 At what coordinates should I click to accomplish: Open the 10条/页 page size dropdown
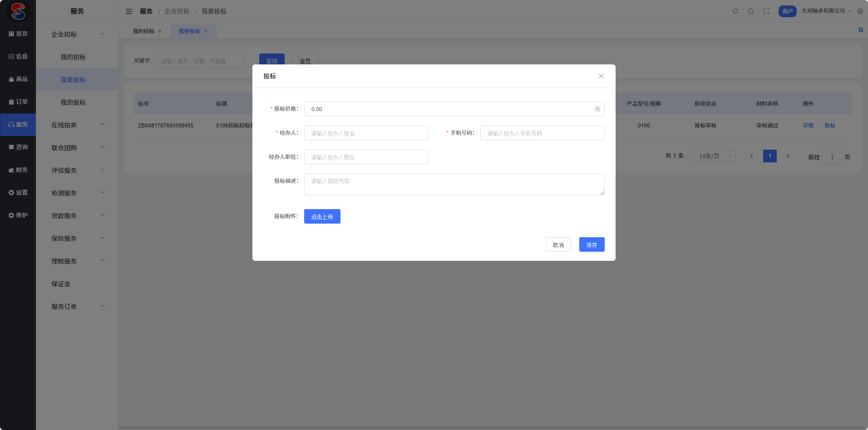pyautogui.click(x=713, y=156)
